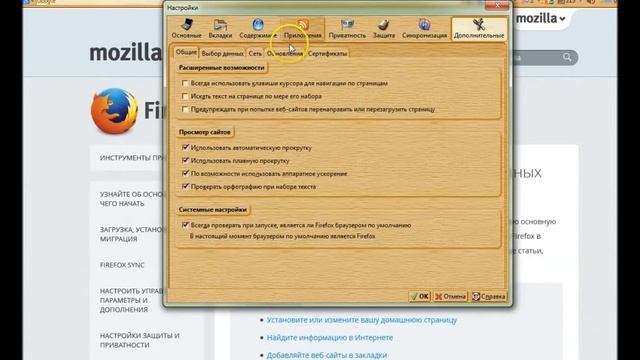Open the Вкладки settings category
The height and width of the screenshot is (360, 640).
point(220,29)
